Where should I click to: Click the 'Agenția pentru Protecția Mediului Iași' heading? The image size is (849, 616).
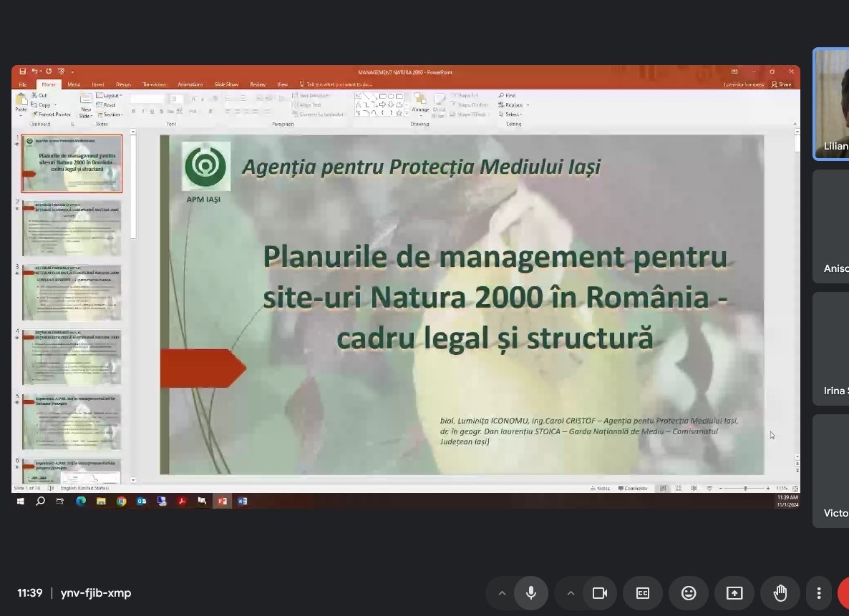[421, 167]
